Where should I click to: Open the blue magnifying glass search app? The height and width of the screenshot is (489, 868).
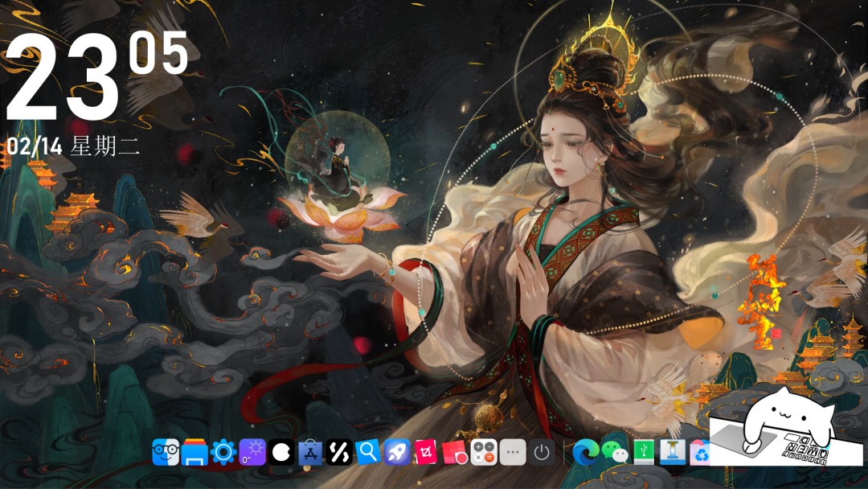(368, 452)
